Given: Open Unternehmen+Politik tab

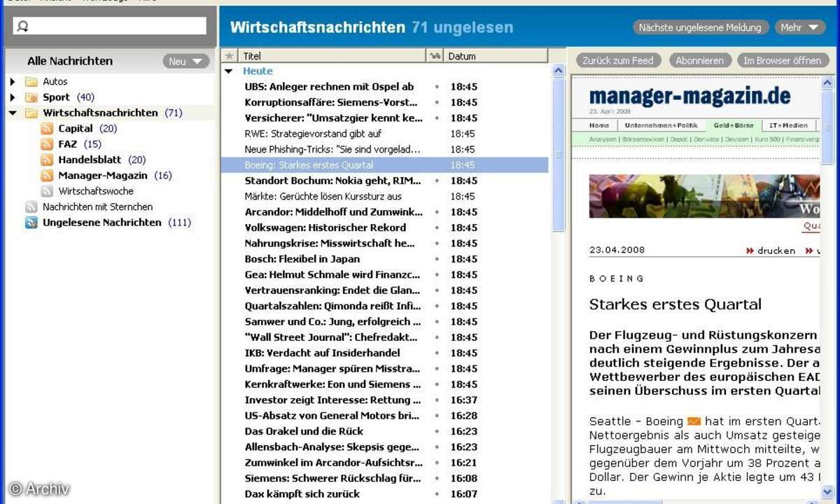Looking at the screenshot, I should coord(661,125).
